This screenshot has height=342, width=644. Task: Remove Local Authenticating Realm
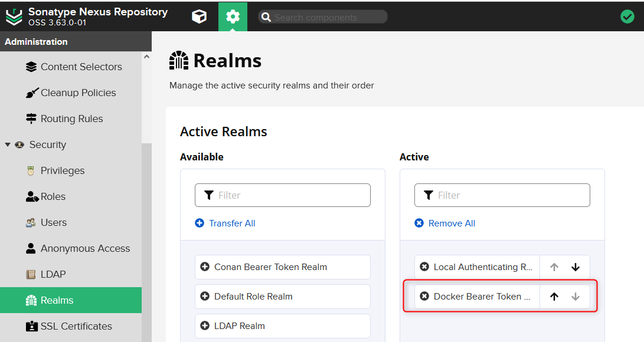[x=424, y=267]
